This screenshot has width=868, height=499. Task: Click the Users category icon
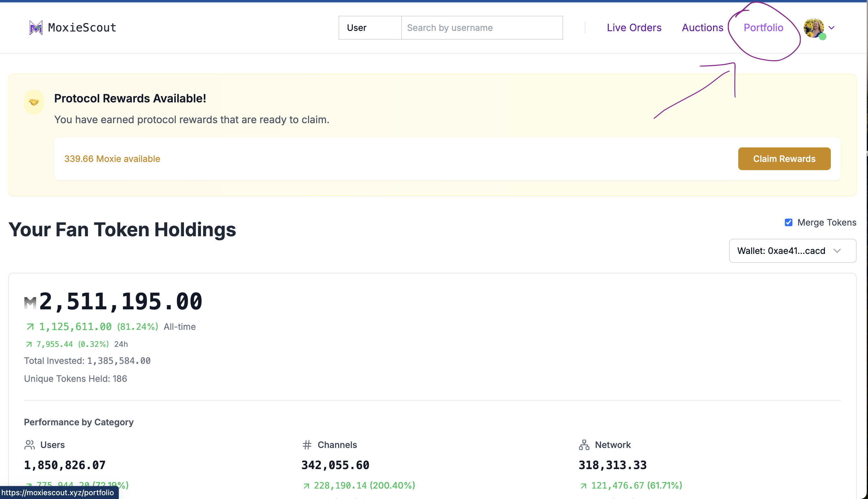click(30, 445)
